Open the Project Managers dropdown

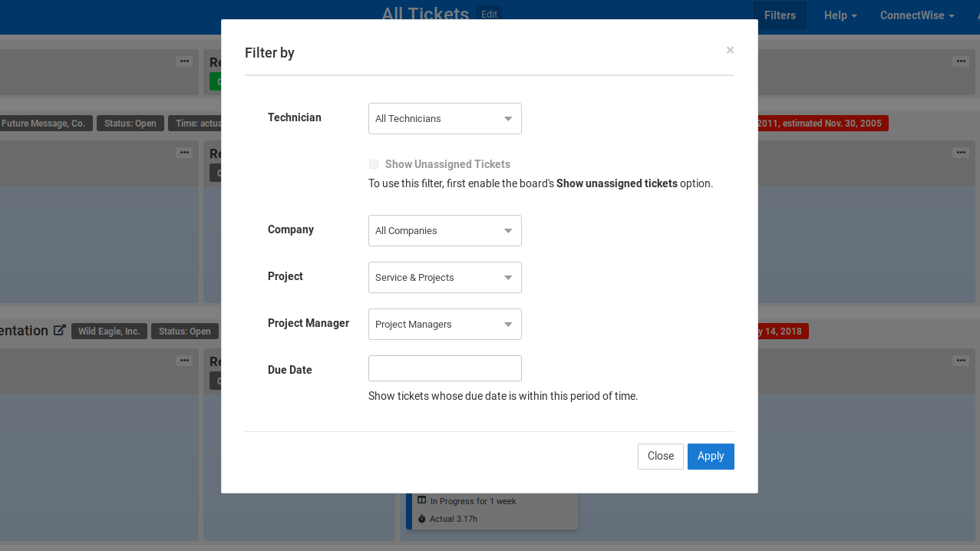coord(445,325)
